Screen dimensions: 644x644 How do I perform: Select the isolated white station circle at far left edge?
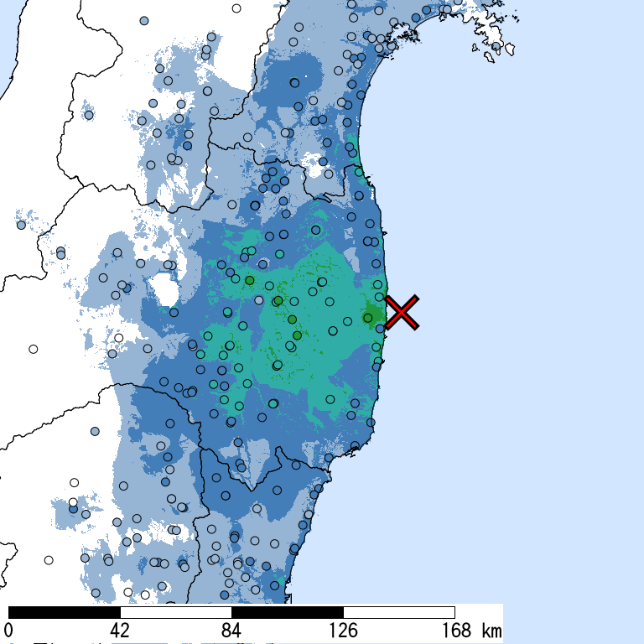click(33, 349)
